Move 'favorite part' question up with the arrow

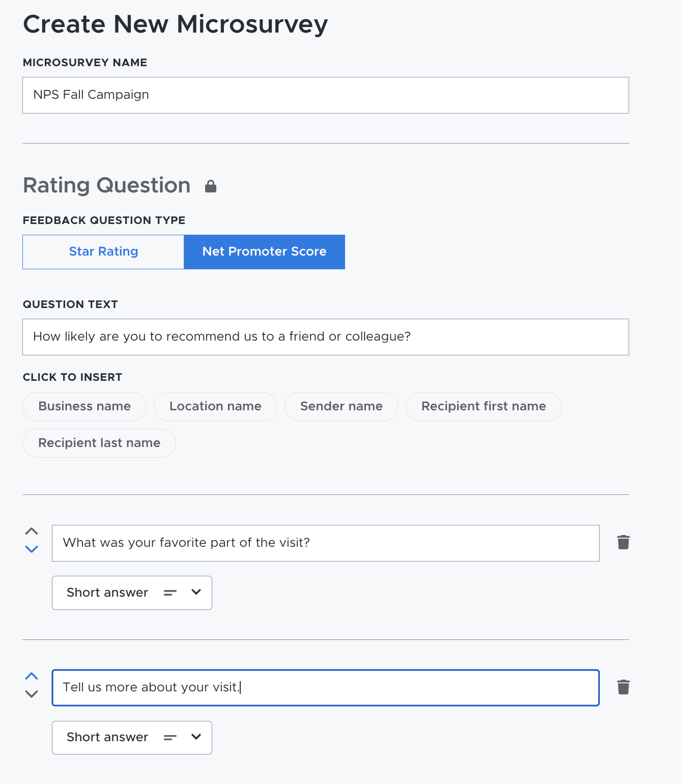[32, 531]
